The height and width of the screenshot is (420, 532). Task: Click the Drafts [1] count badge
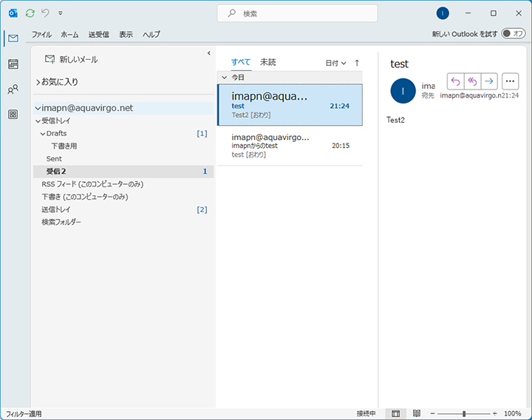(202, 133)
